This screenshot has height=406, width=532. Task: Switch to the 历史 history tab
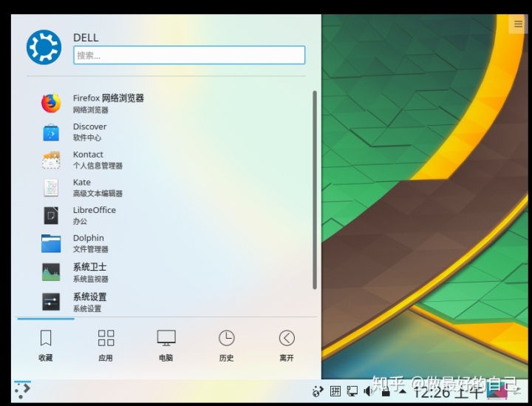pyautogui.click(x=226, y=345)
